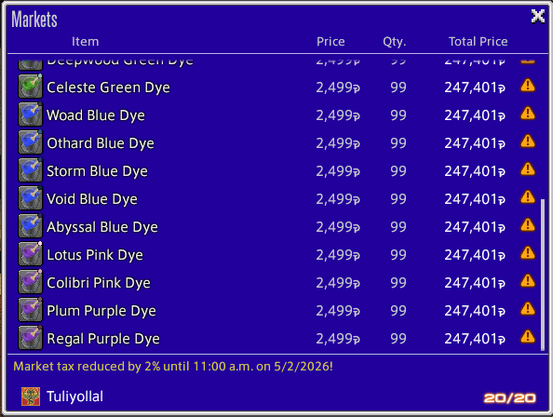Click warning icon on Storm Blue Dye row
Image resolution: width=553 pixels, height=417 pixels.
(528, 169)
